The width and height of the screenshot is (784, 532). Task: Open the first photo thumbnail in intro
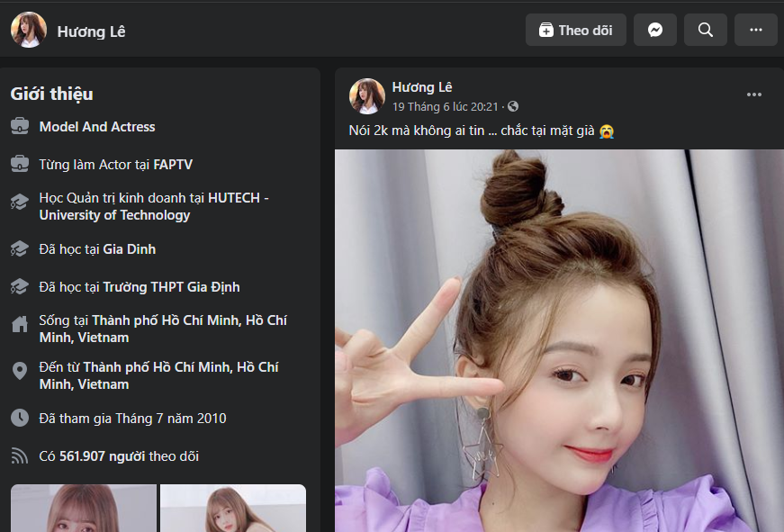click(x=83, y=509)
